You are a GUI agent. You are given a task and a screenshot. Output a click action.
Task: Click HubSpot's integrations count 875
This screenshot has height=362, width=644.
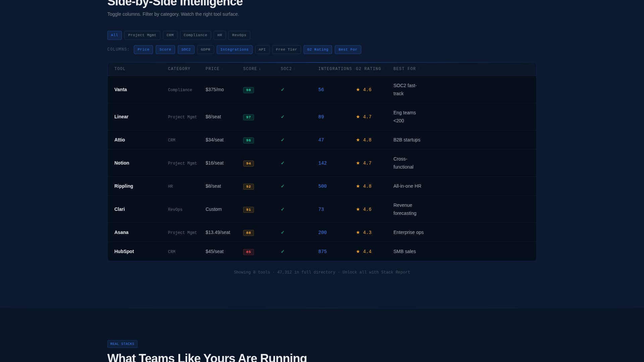(x=322, y=252)
